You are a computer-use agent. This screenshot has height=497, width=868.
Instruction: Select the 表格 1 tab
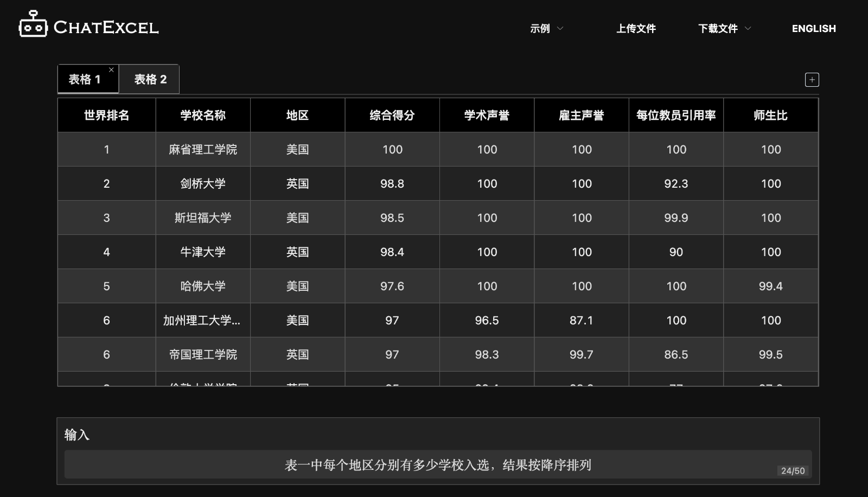pyautogui.click(x=85, y=79)
